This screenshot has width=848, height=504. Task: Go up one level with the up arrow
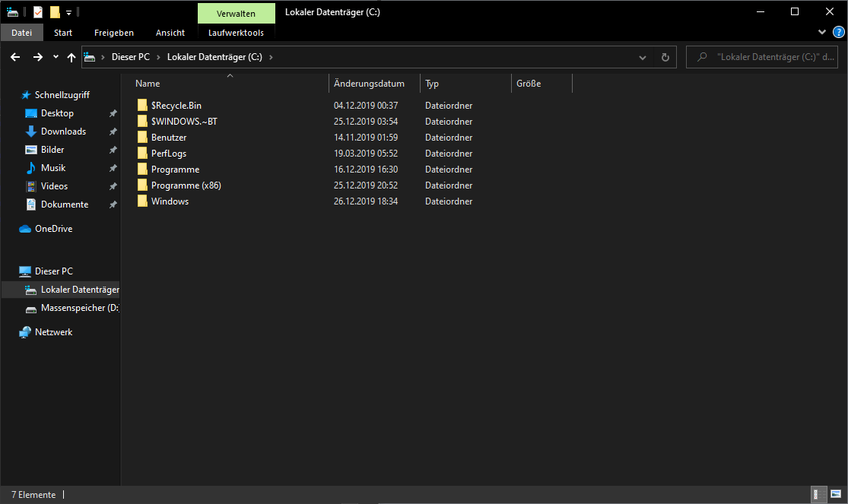point(71,57)
